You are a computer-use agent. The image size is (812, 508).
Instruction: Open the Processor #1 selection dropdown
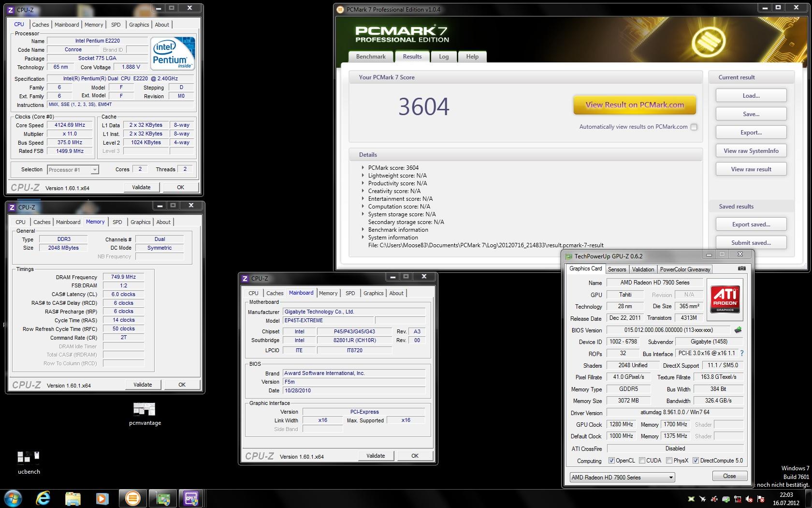(x=73, y=169)
